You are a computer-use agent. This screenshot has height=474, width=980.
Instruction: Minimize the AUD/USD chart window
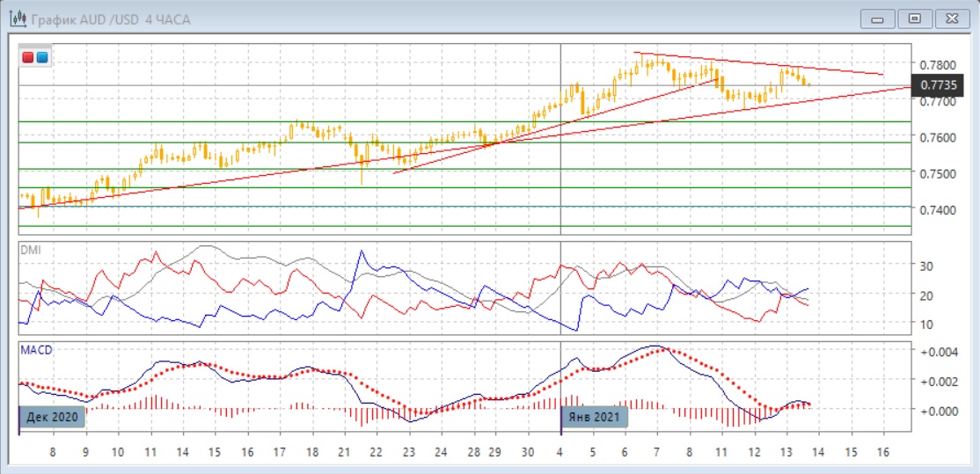tap(882, 18)
